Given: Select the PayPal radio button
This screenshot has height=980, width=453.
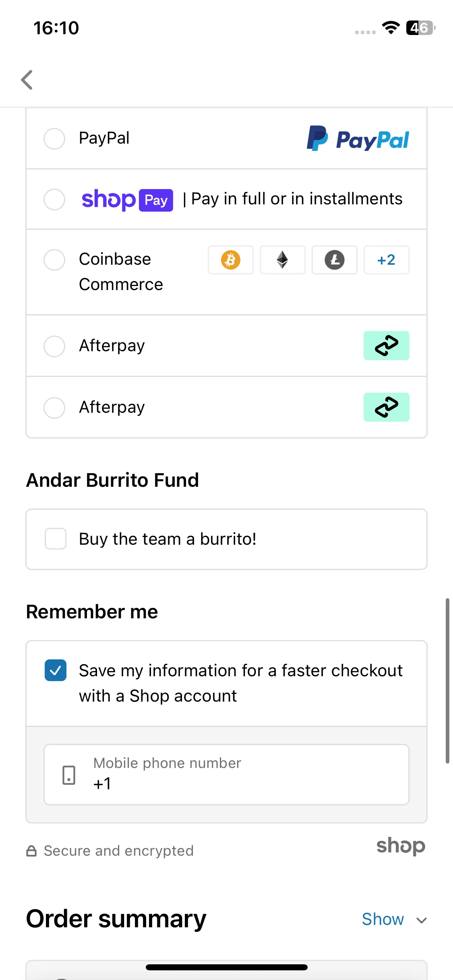Looking at the screenshot, I should [x=54, y=139].
